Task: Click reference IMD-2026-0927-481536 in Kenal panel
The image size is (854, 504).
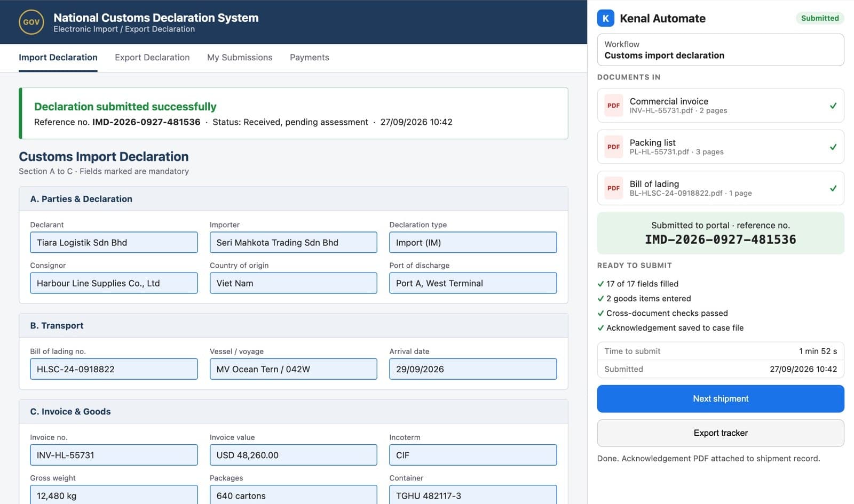Action: (721, 240)
